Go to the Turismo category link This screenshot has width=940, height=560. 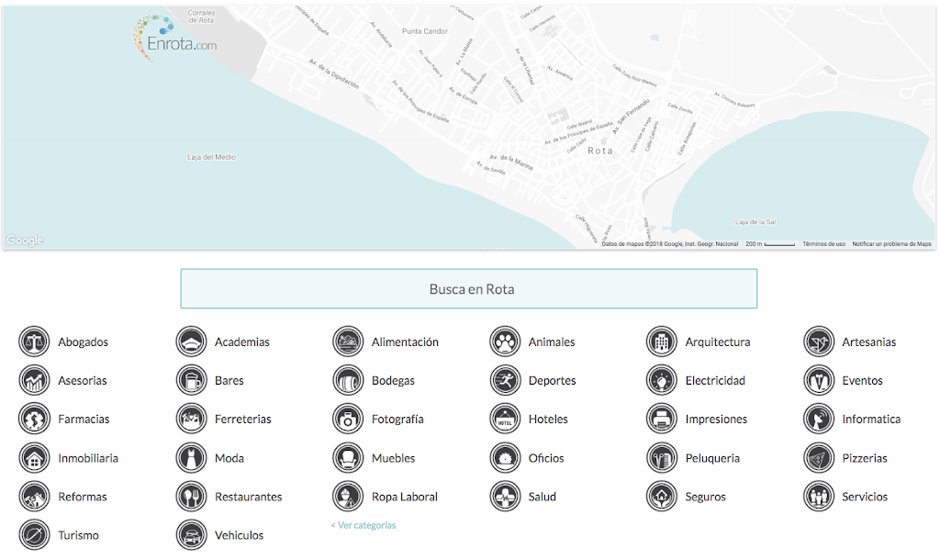coord(78,535)
